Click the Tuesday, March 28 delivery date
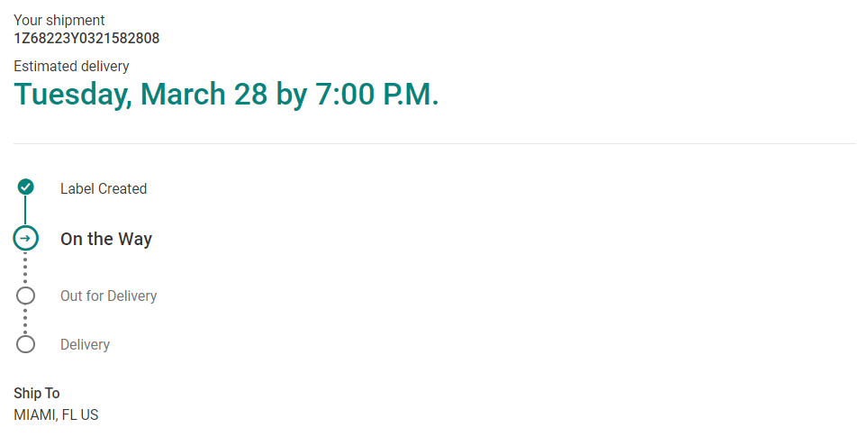868x437 pixels. click(140, 95)
